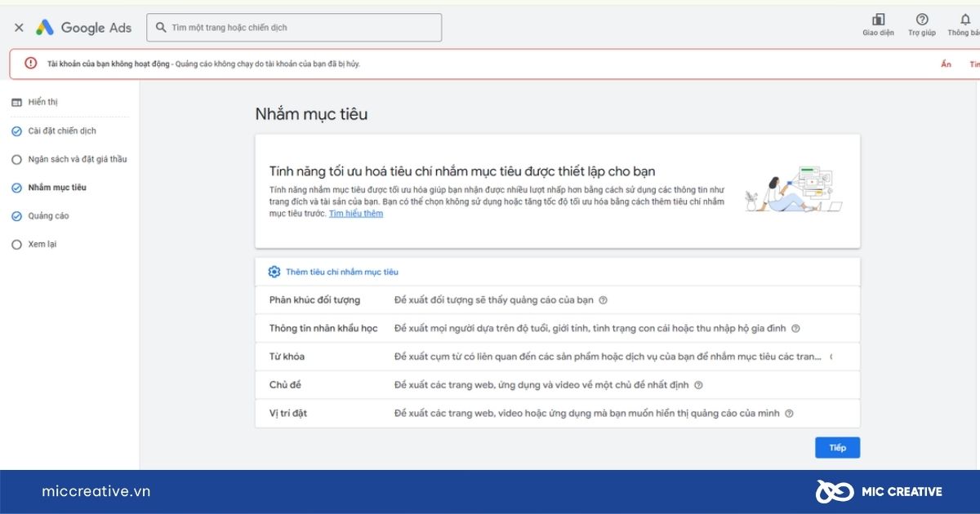
Task: Go to Xem lại step
Action: click(42, 244)
